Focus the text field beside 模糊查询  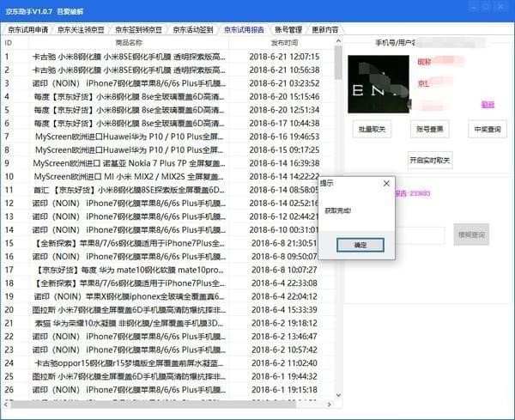(421, 234)
